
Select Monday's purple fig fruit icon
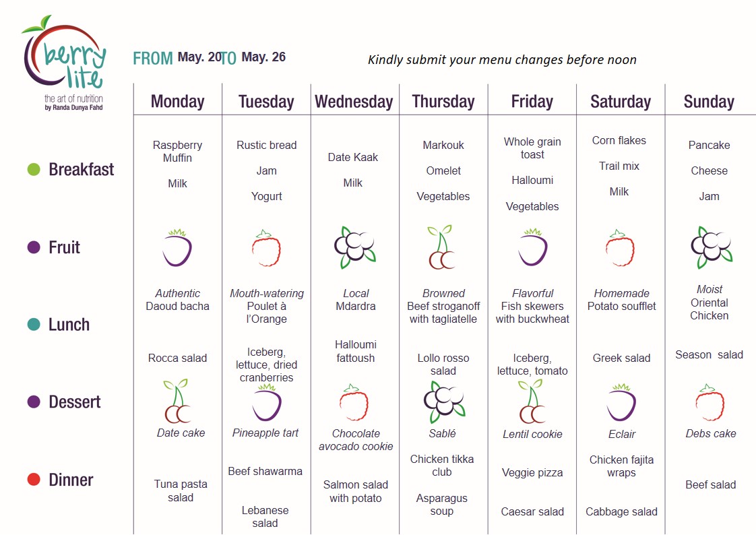[x=177, y=248]
